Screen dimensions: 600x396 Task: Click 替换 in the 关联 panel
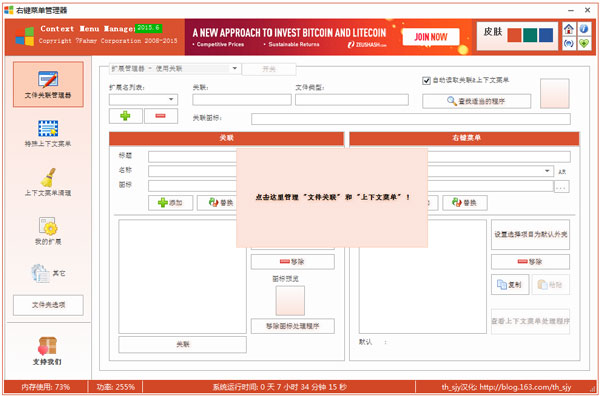pyautogui.click(x=217, y=203)
